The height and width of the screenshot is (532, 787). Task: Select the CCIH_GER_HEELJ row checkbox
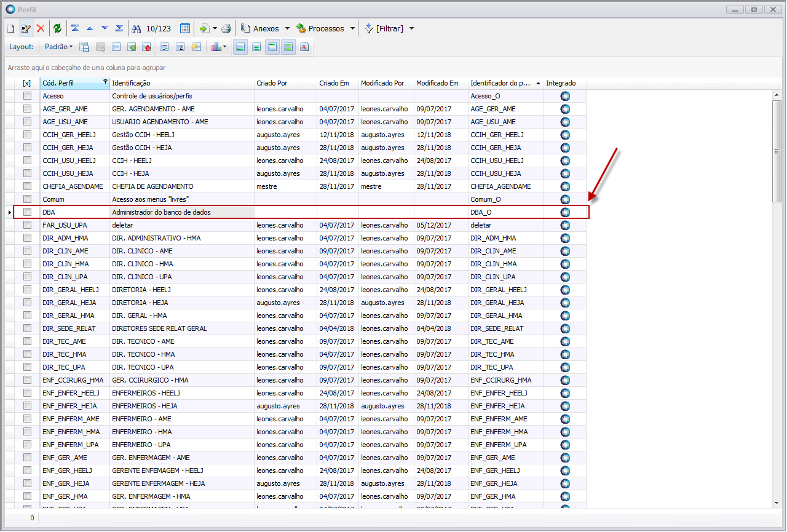point(27,135)
